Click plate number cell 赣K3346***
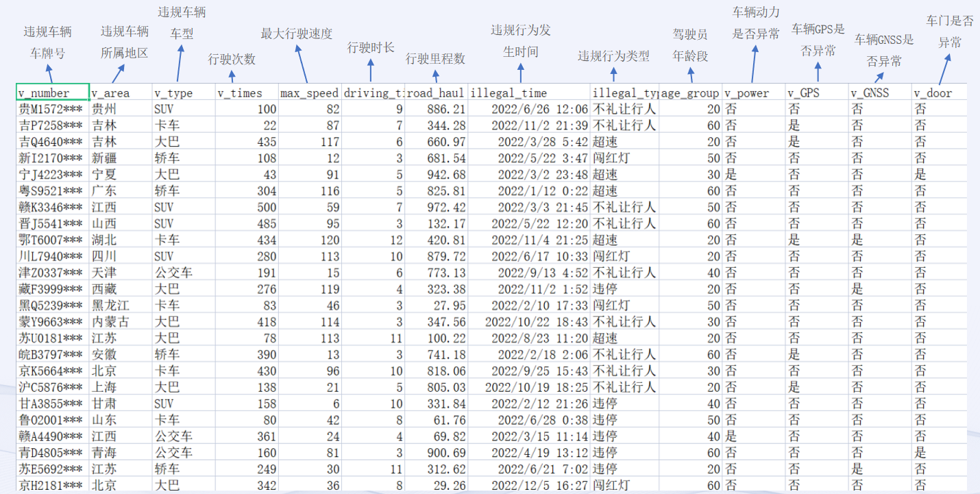This screenshot has height=494, width=980. 53,207
